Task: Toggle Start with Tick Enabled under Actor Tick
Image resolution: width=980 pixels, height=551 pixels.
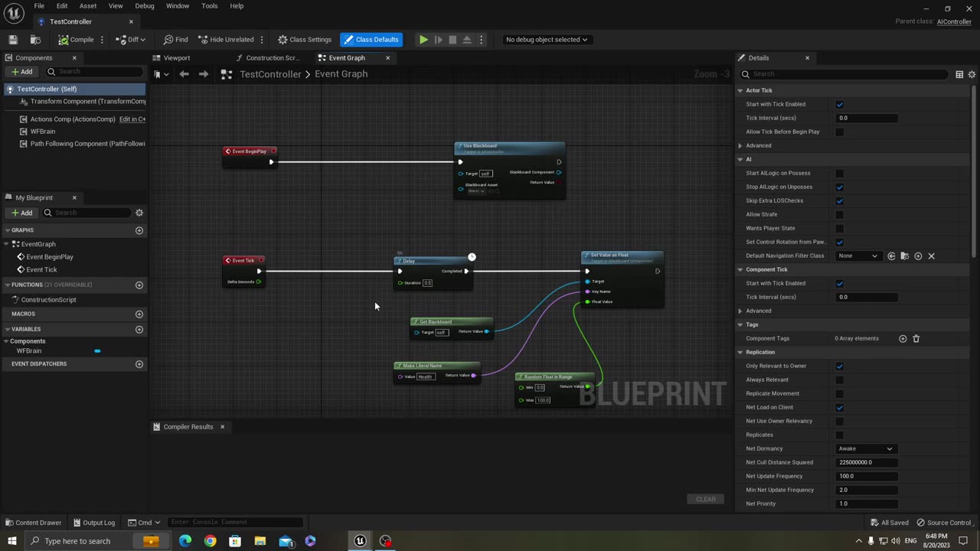Action: pos(840,104)
